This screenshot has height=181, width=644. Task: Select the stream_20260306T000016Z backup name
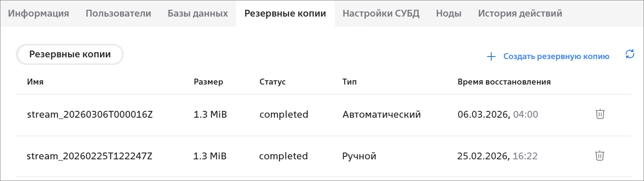pos(90,114)
